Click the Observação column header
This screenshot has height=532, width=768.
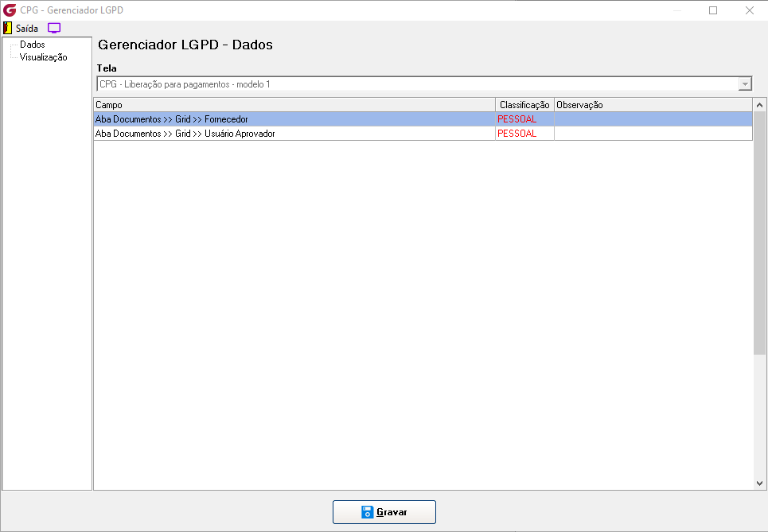coord(653,105)
